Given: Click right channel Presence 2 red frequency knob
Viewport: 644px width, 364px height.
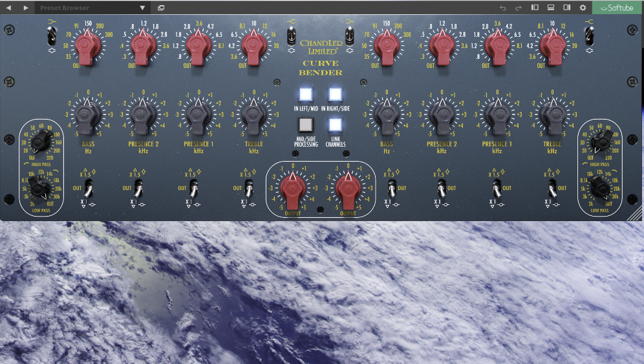Looking at the screenshot, I should click(x=442, y=46).
